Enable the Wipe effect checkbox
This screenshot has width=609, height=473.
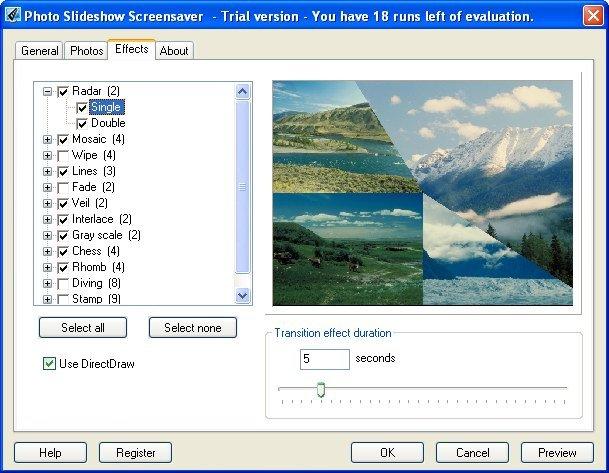coord(64,155)
